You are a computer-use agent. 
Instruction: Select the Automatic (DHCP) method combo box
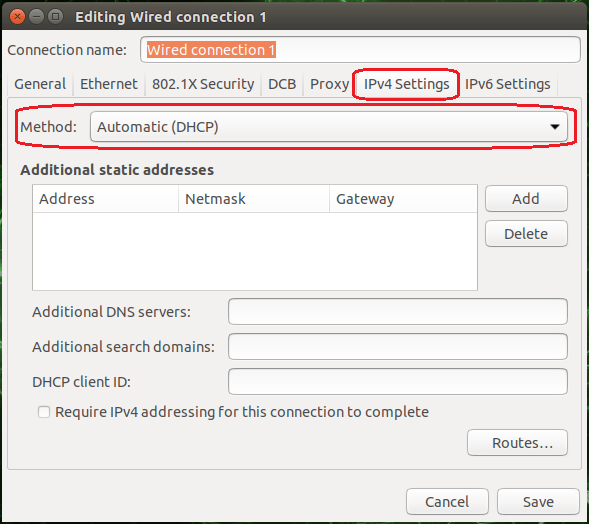tap(329, 127)
